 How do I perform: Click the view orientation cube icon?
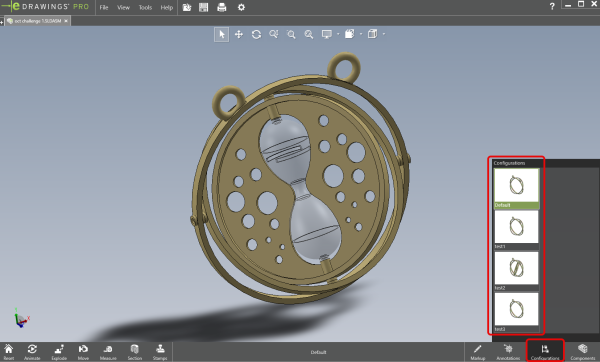click(x=349, y=34)
